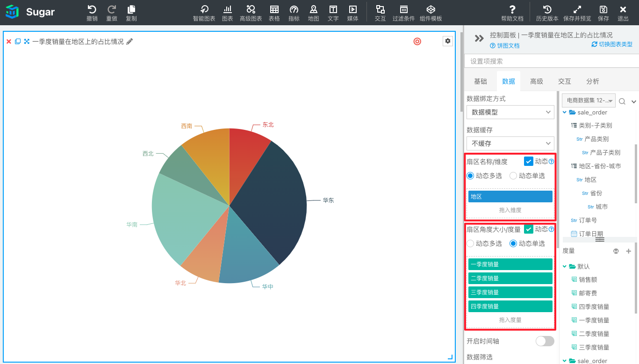The width and height of the screenshot is (639, 364).
Task: Click the 设置项搜索 search field
Action: pos(552,61)
